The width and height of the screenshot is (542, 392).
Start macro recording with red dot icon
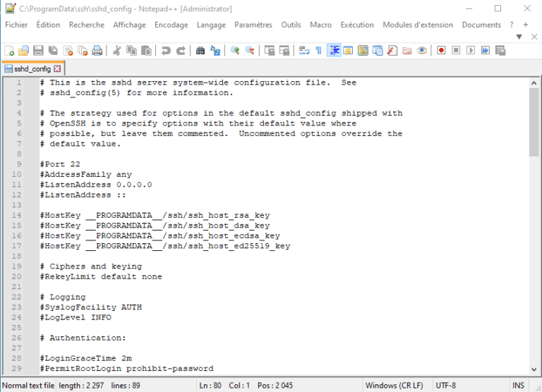(x=441, y=51)
